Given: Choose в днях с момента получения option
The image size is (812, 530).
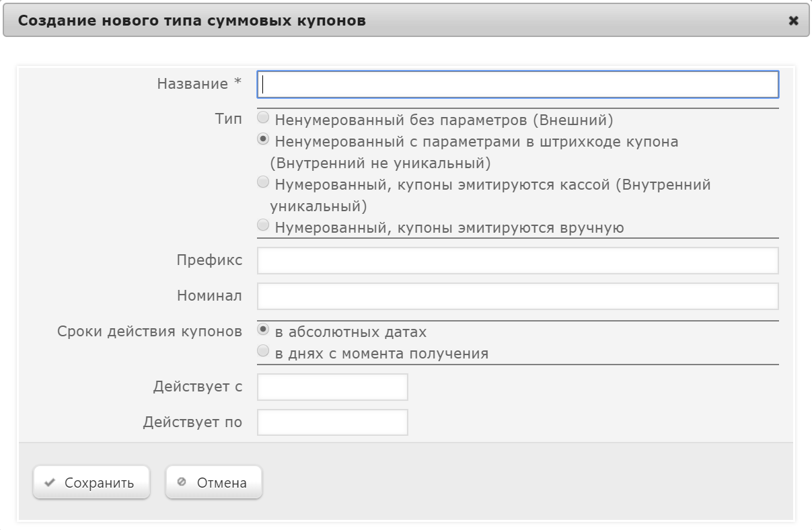Looking at the screenshot, I should point(264,351).
